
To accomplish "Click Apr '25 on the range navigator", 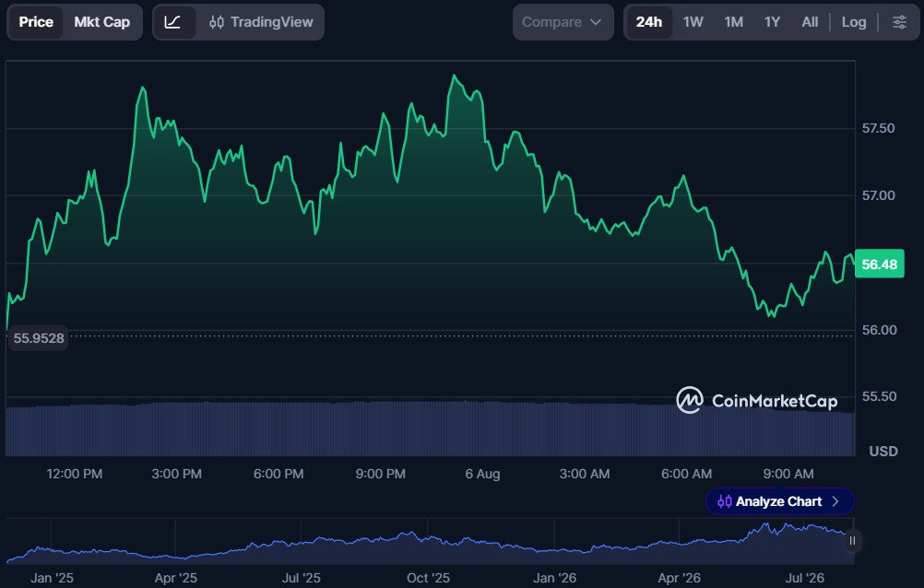I will point(175,578).
